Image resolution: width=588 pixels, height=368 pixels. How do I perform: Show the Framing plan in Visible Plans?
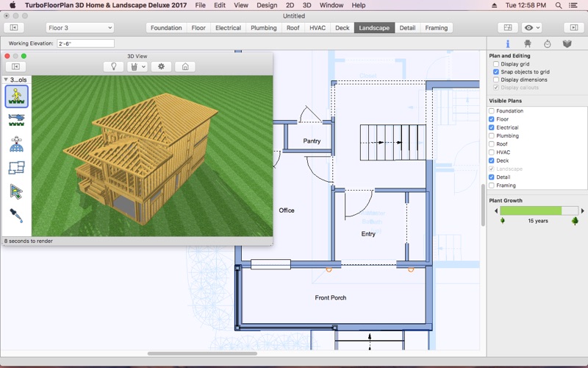pos(491,185)
